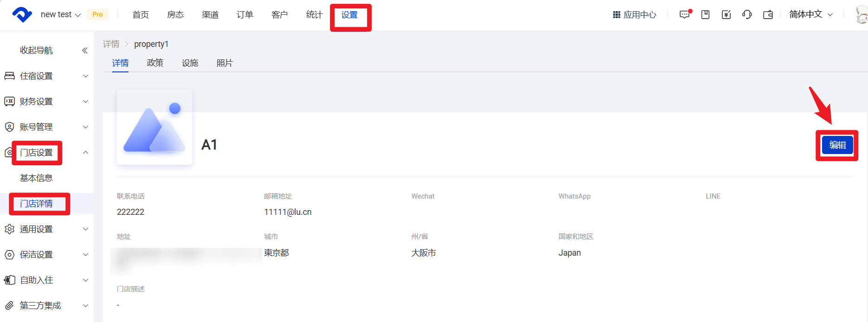This screenshot has width=868, height=322.
Task: Click the blue logo icon in header
Action: point(22,15)
